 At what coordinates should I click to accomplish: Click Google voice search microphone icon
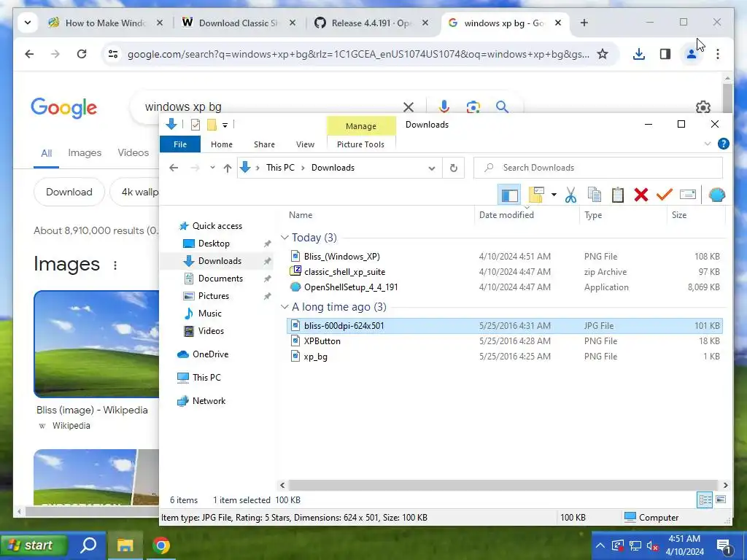click(444, 106)
